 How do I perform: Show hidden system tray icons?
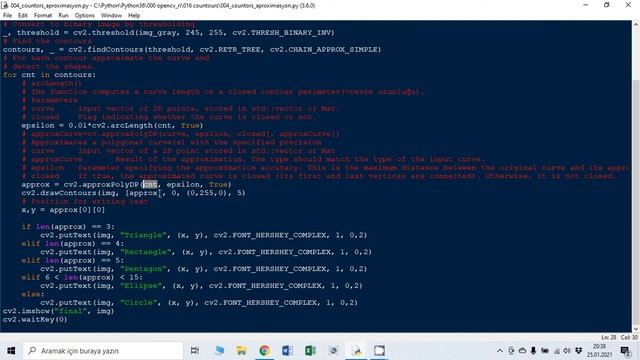pos(500,351)
